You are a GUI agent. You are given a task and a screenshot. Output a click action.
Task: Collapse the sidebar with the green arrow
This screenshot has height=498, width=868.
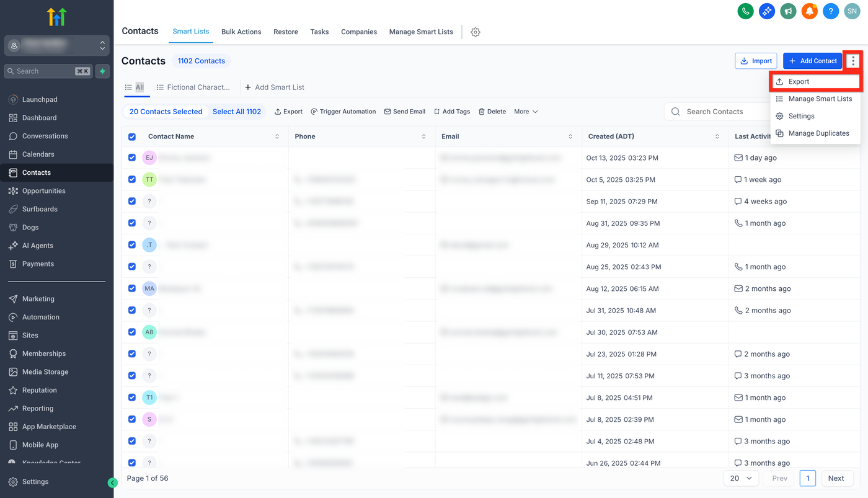[112, 482]
